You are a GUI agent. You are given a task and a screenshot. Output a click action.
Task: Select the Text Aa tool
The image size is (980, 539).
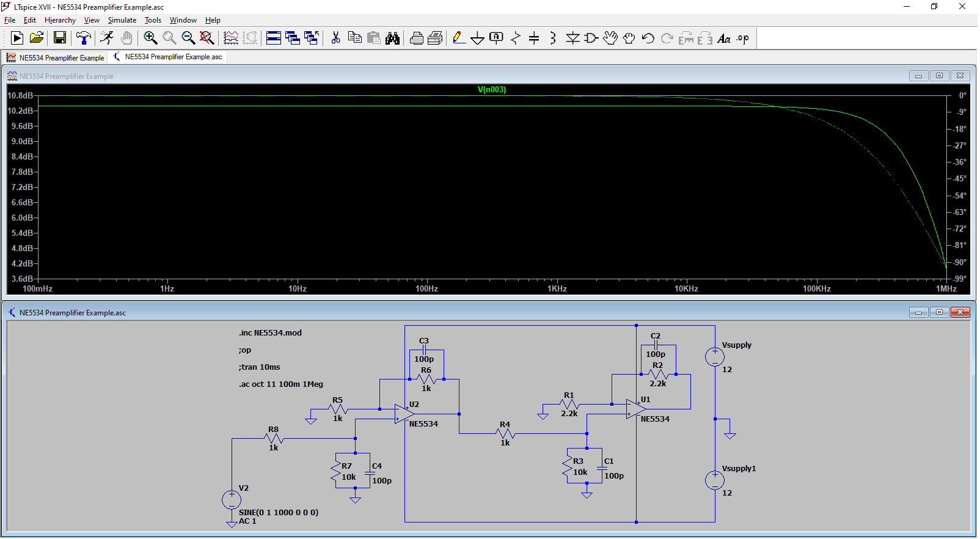724,38
